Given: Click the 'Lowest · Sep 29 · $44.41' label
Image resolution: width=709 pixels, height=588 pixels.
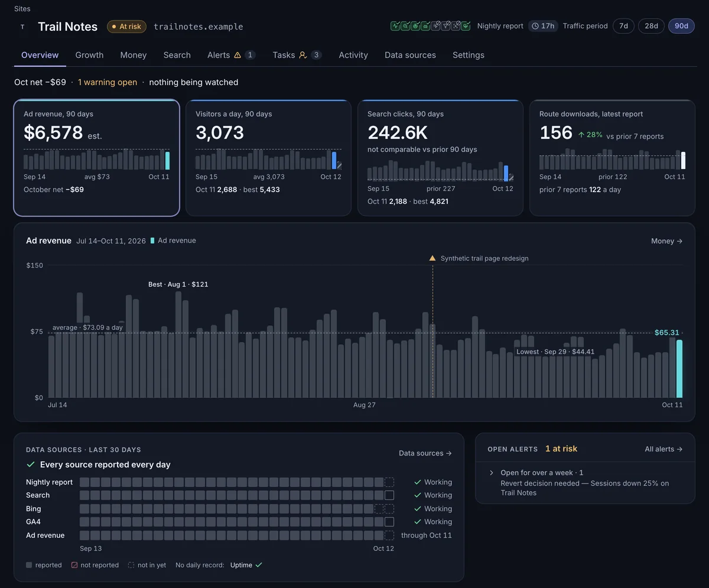Looking at the screenshot, I should (555, 352).
